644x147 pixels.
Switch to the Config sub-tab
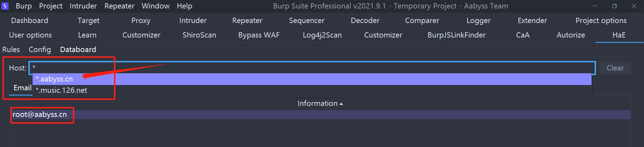click(40, 50)
